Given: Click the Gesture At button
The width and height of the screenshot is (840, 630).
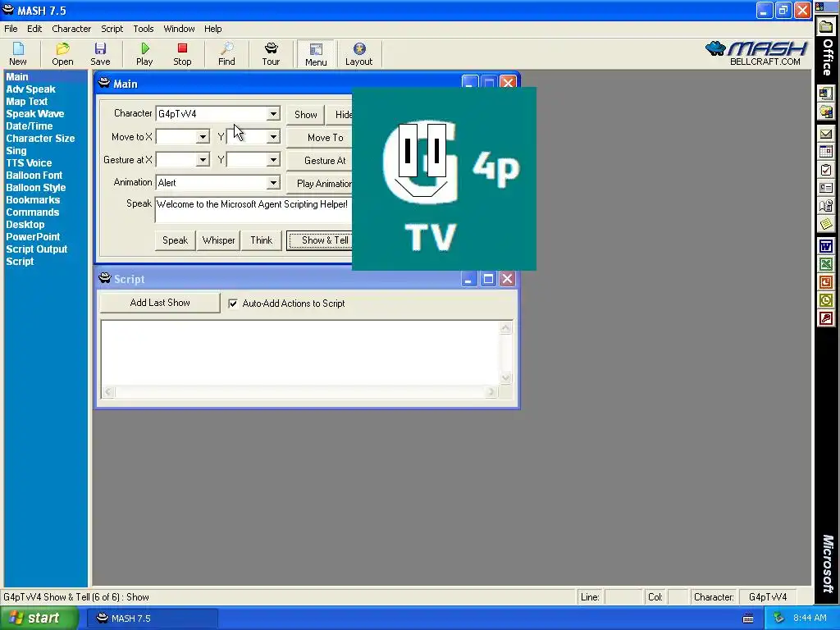Looking at the screenshot, I should [320, 161].
